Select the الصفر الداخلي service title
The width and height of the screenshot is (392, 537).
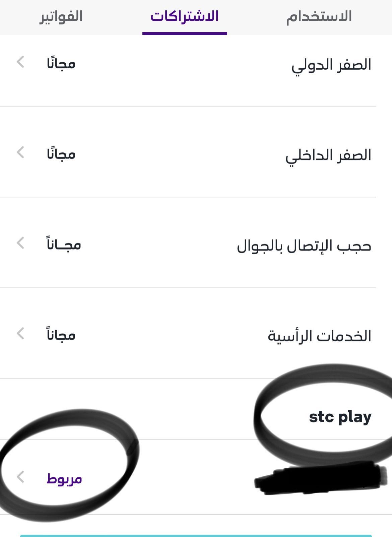328,155
